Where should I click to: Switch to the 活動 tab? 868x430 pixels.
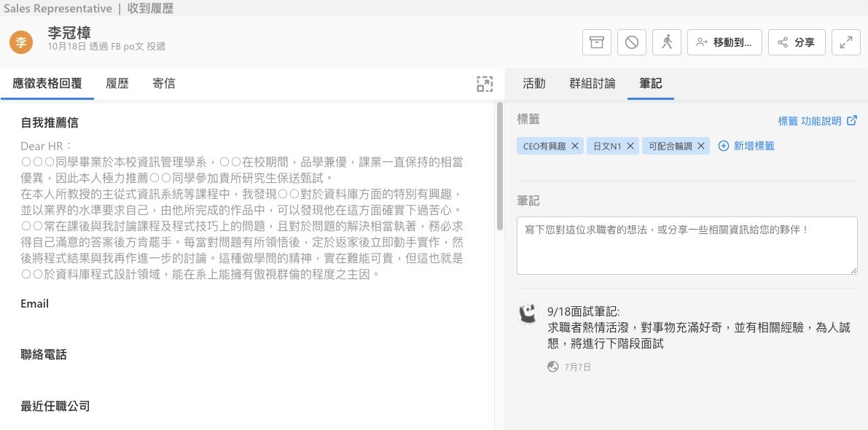(x=534, y=84)
